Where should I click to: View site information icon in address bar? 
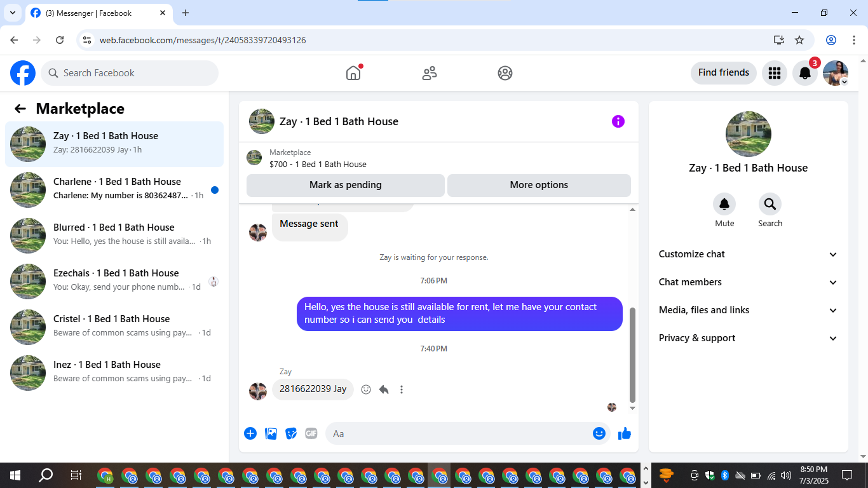(x=88, y=40)
